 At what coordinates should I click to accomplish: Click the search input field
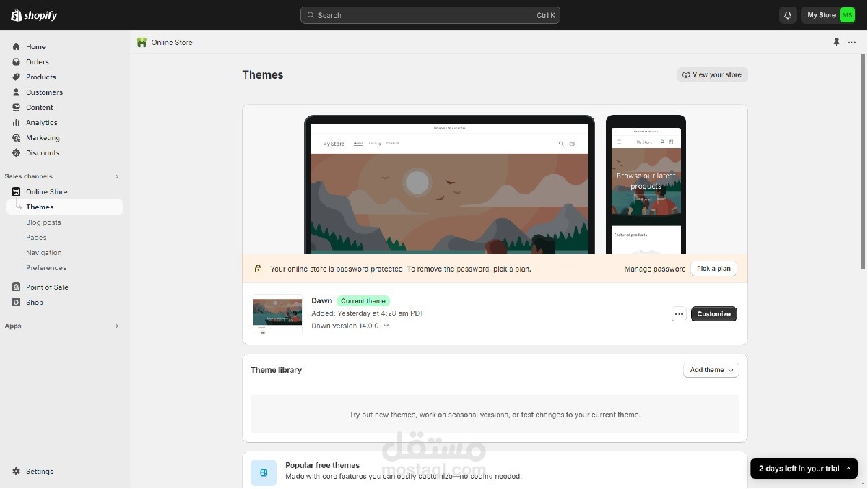coord(430,15)
